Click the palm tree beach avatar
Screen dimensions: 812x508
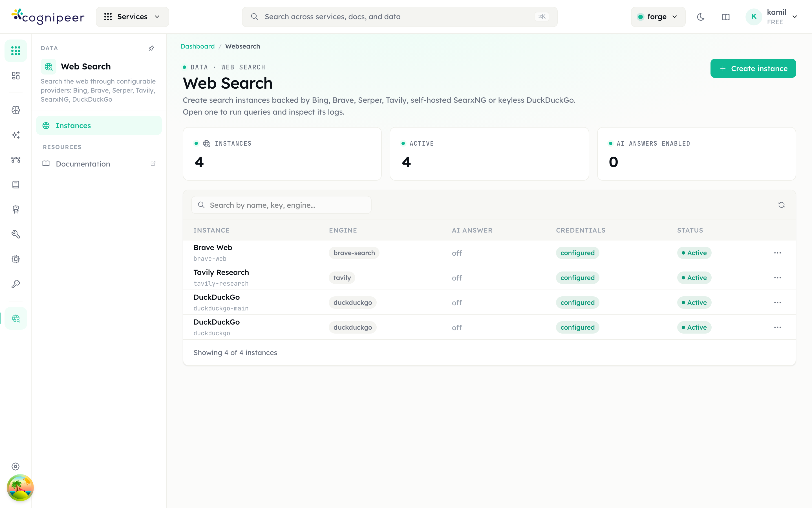[20, 488]
